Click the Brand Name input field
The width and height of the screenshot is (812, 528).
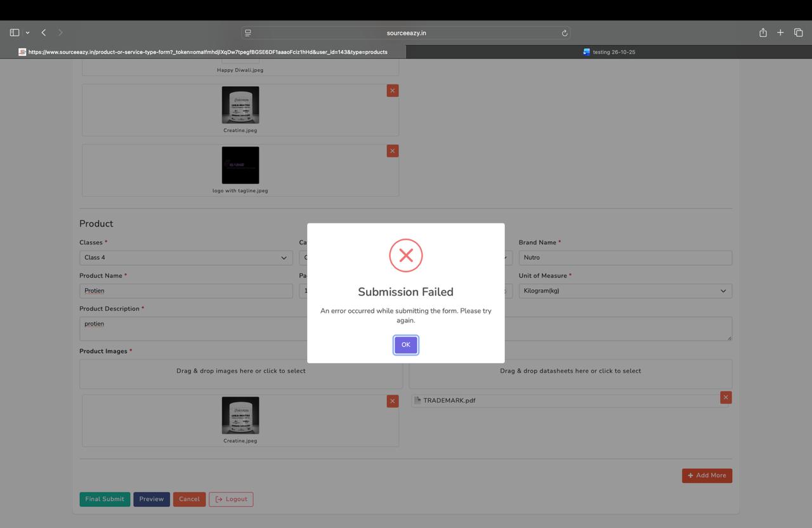625,258
